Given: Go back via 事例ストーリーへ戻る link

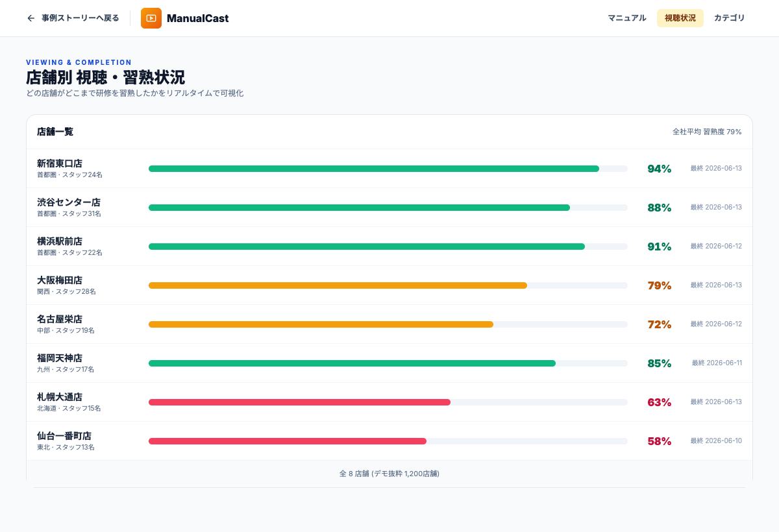Looking at the screenshot, I should click(x=73, y=18).
